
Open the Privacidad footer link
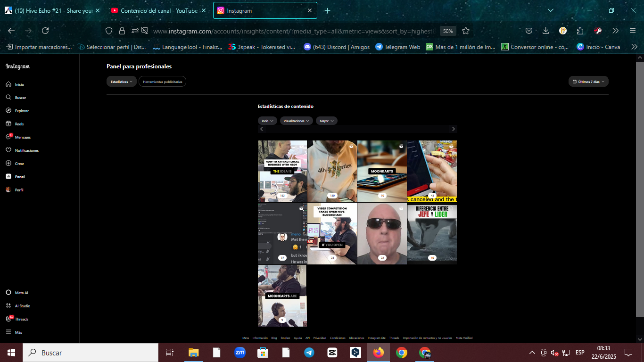point(320,338)
